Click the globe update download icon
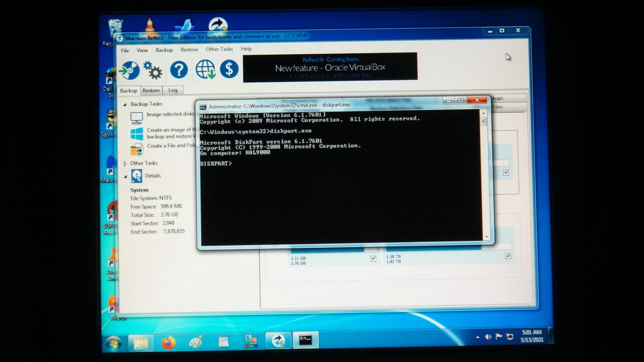The image size is (644, 362). pyautogui.click(x=206, y=69)
